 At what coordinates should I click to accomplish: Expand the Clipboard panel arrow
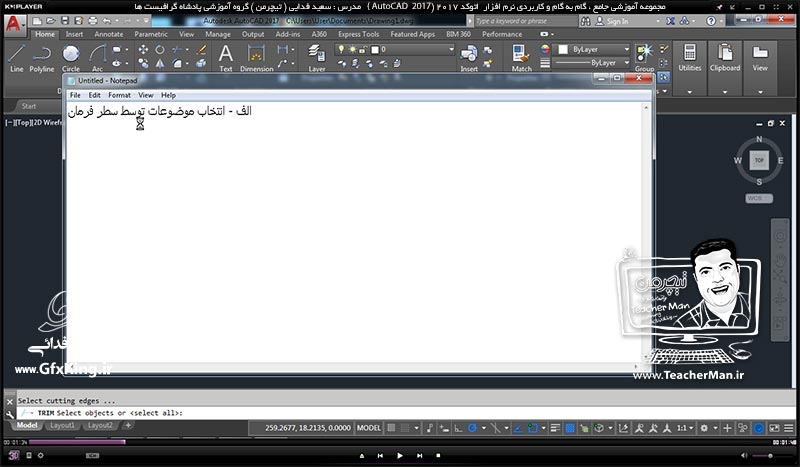tap(724, 92)
